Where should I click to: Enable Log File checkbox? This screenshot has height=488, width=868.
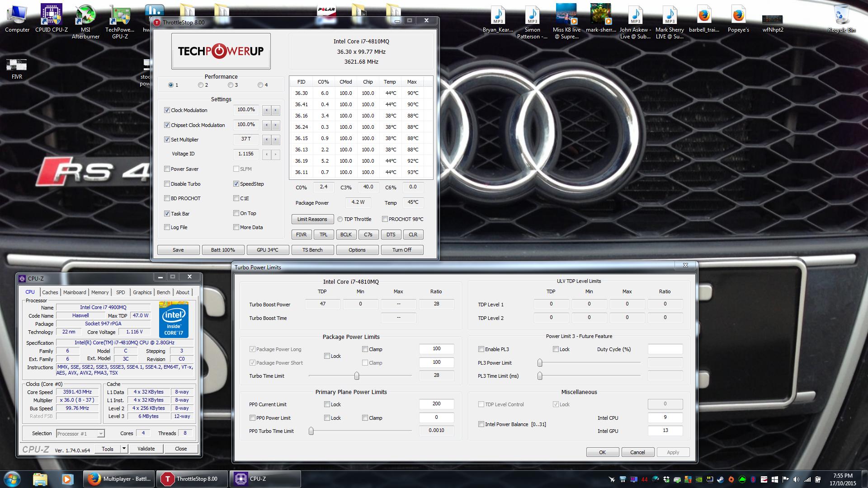click(x=167, y=227)
